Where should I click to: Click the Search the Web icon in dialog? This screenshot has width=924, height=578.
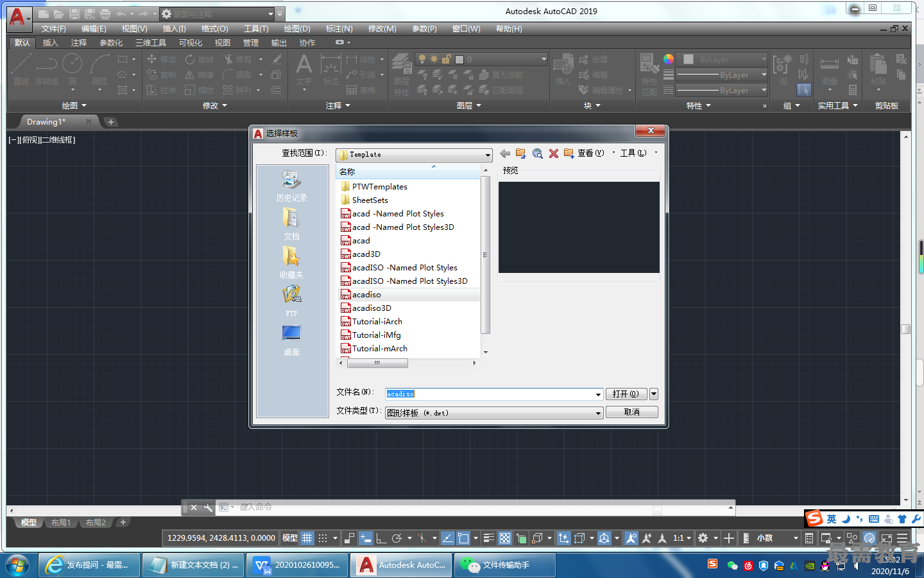(x=538, y=153)
